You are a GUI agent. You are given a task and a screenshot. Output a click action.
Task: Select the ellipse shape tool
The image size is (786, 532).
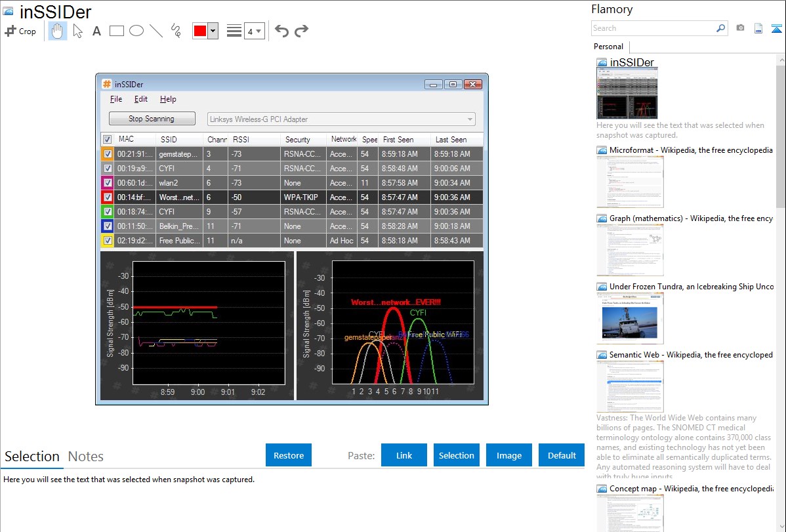(x=136, y=31)
